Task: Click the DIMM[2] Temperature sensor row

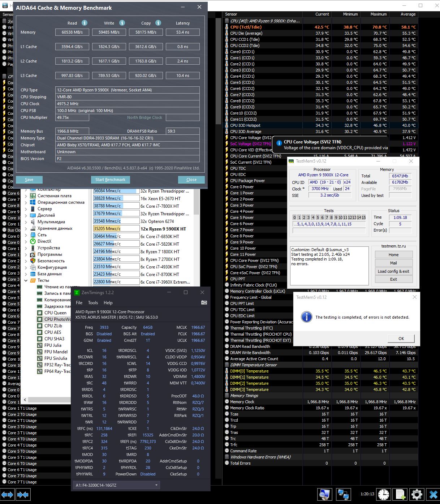Action: point(320,383)
